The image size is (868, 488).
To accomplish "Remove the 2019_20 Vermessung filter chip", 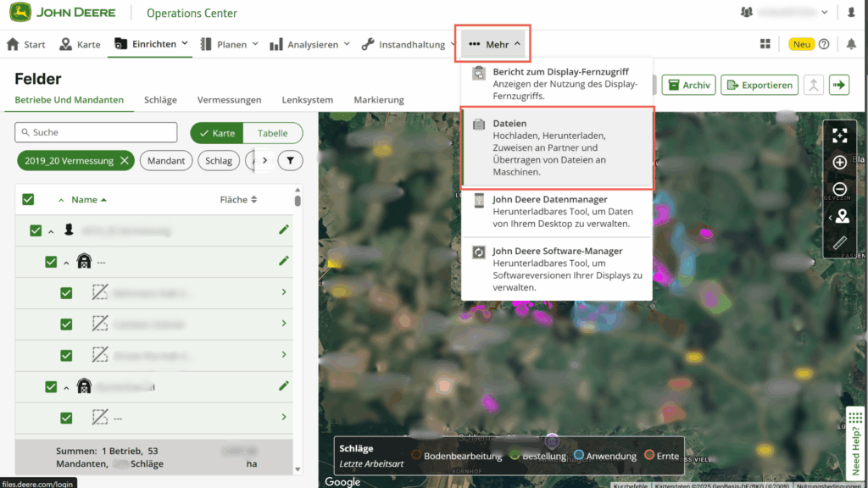I will click(125, 160).
